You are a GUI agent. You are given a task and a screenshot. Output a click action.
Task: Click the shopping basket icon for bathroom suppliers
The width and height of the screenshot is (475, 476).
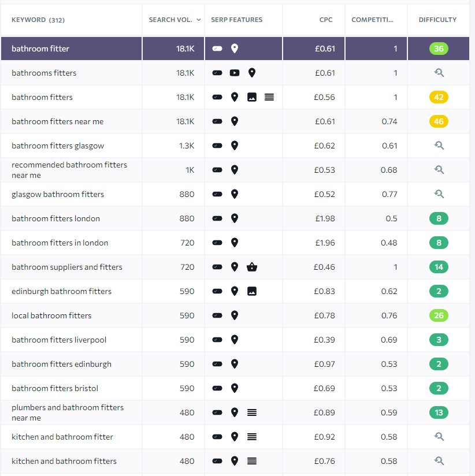(251, 267)
